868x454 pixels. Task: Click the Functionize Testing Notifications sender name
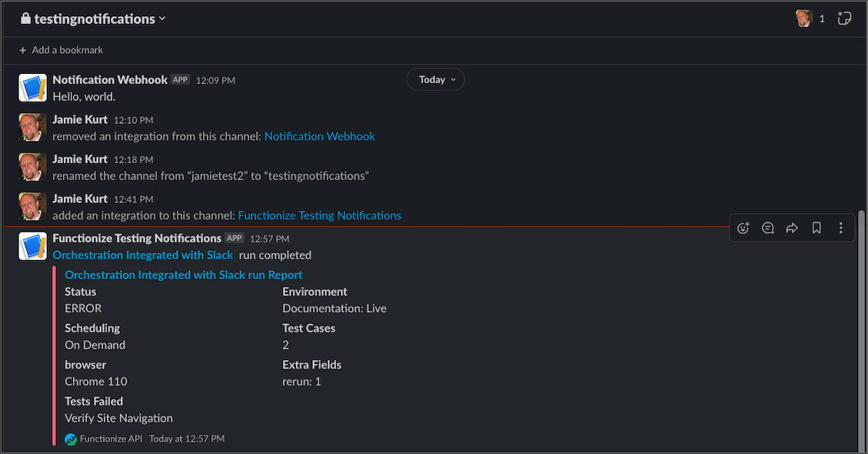(137, 239)
